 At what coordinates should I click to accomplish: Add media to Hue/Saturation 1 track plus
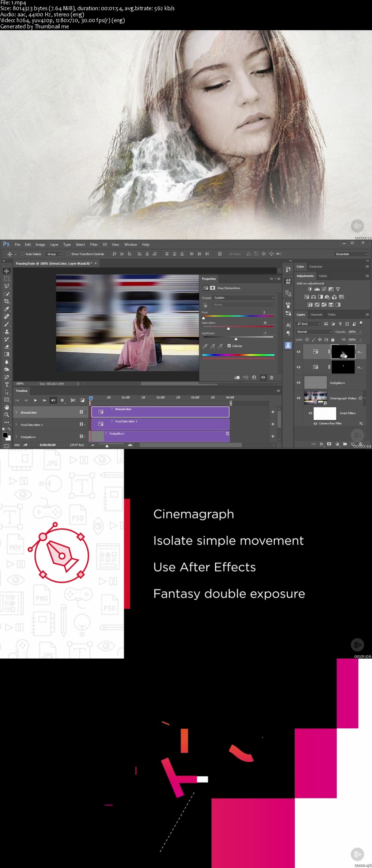(273, 424)
